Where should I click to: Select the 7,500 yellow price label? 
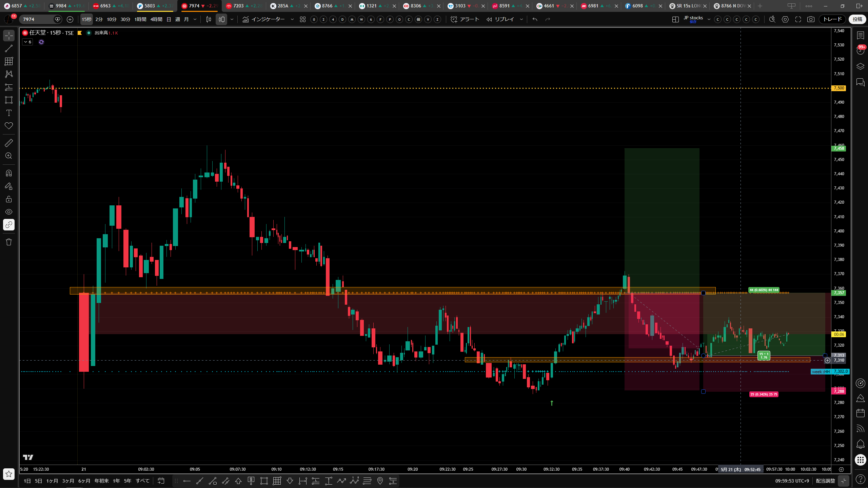click(839, 88)
